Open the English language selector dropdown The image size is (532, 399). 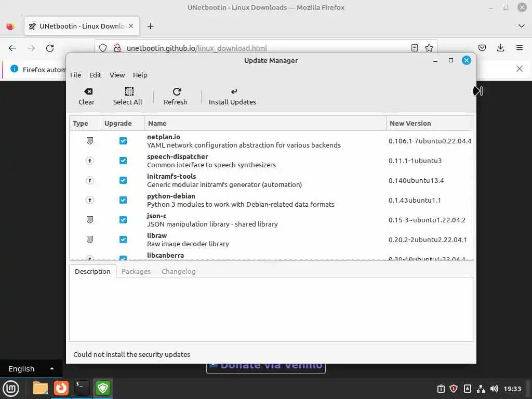point(31,368)
